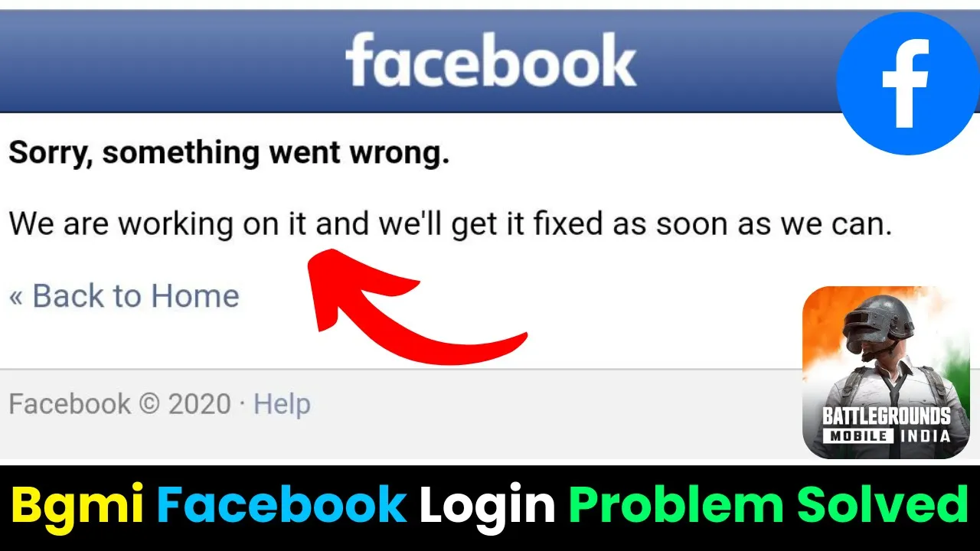This screenshot has height=551, width=980.
Task: Select the 'Sorry, something went wrong.' heading
Action: tap(229, 155)
